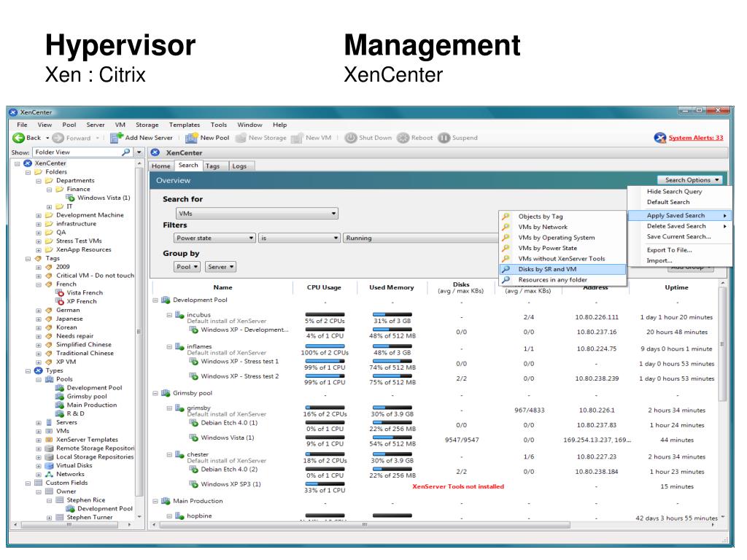Click the Tags icon in tree
The height and width of the screenshot is (560, 747).
[39, 259]
